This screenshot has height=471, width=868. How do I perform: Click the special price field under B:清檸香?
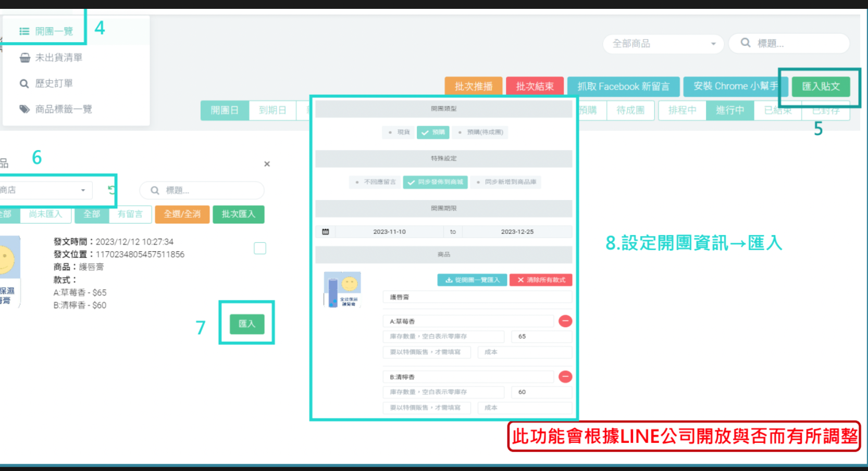(427, 407)
